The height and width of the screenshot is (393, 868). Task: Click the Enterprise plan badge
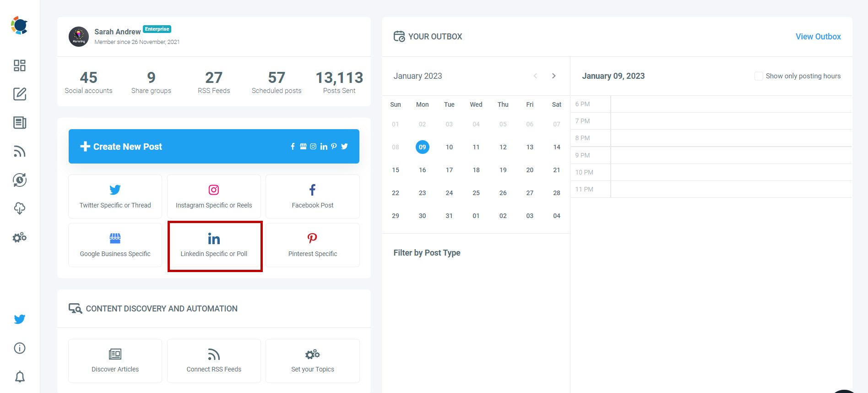click(157, 29)
